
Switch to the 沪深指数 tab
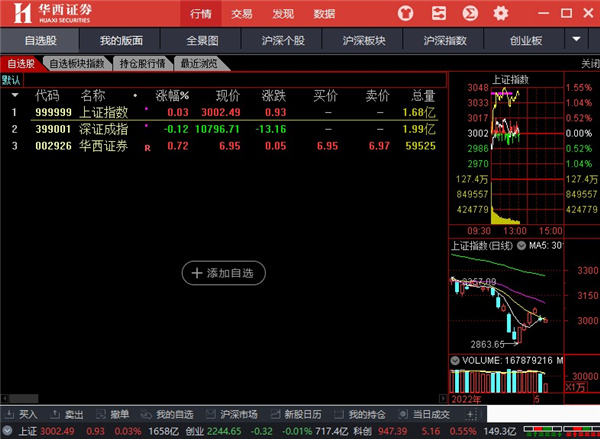pos(445,40)
